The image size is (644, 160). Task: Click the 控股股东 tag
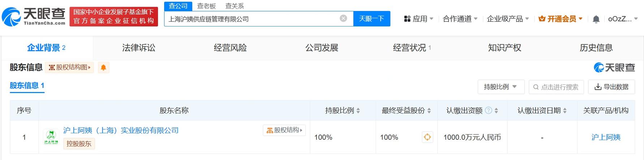pyautogui.click(x=79, y=144)
